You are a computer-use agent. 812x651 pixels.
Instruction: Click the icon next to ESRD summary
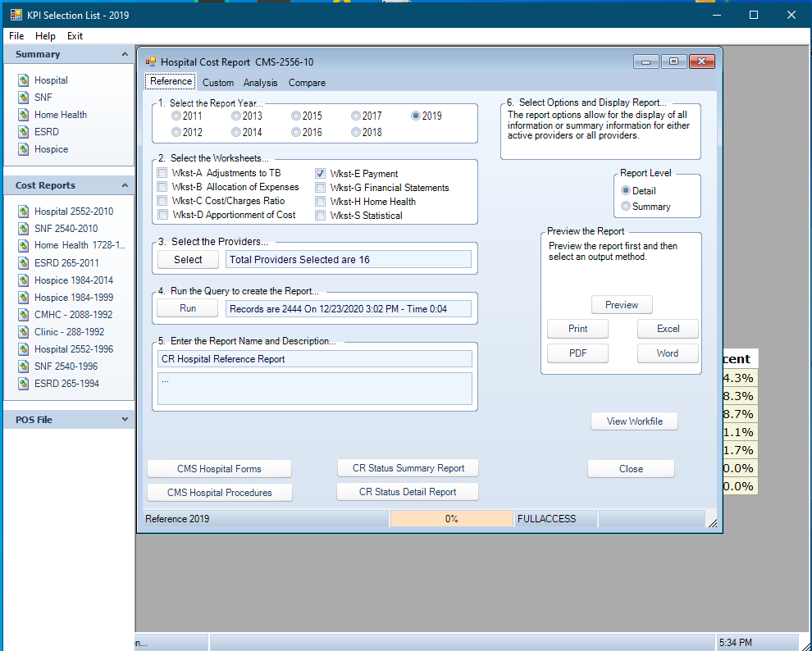23,131
